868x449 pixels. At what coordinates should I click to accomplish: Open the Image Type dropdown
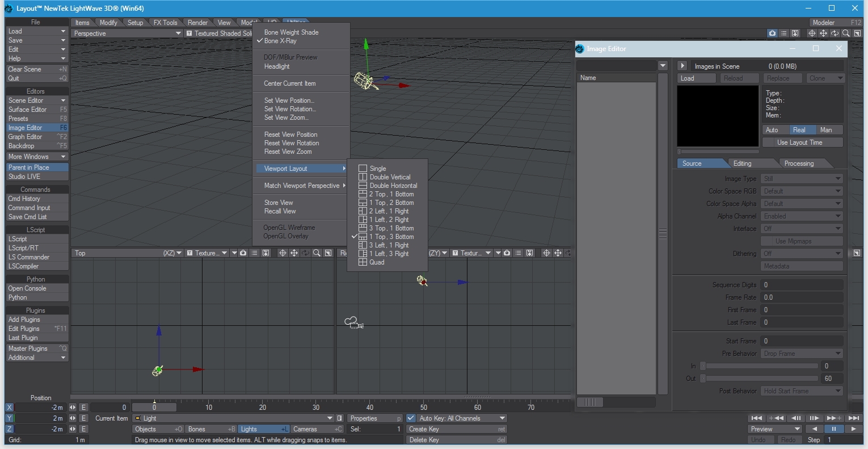coord(802,179)
